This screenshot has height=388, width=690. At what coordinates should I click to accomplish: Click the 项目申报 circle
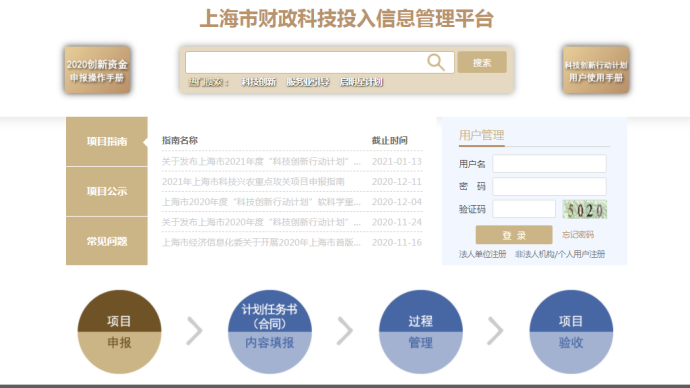coord(119,332)
